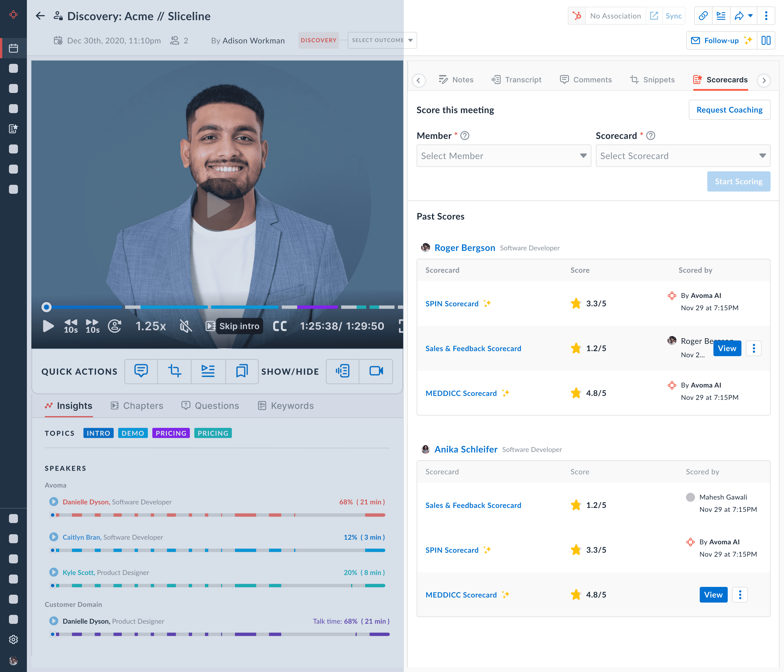Unmute the video audio
Image resolution: width=784 pixels, height=672 pixels.
pos(186,326)
